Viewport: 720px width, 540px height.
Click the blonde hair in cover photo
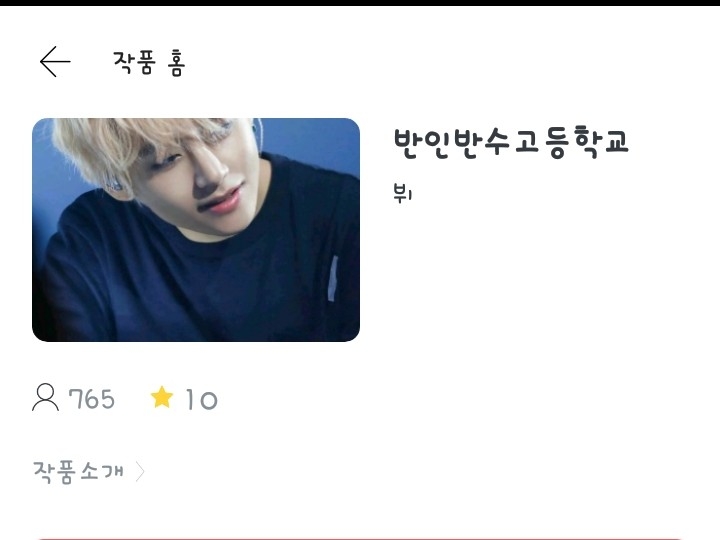(x=106, y=147)
